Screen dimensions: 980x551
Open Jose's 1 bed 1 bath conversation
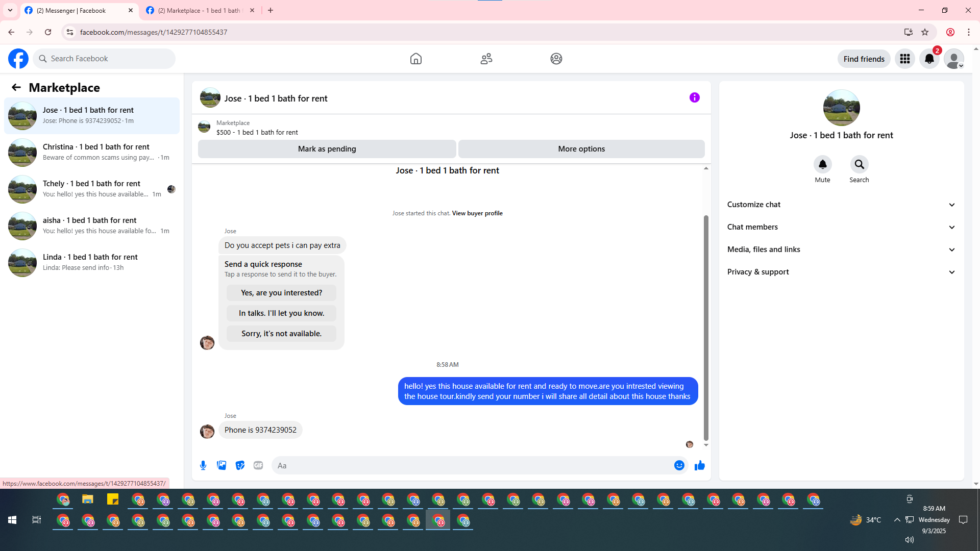pyautogui.click(x=92, y=116)
